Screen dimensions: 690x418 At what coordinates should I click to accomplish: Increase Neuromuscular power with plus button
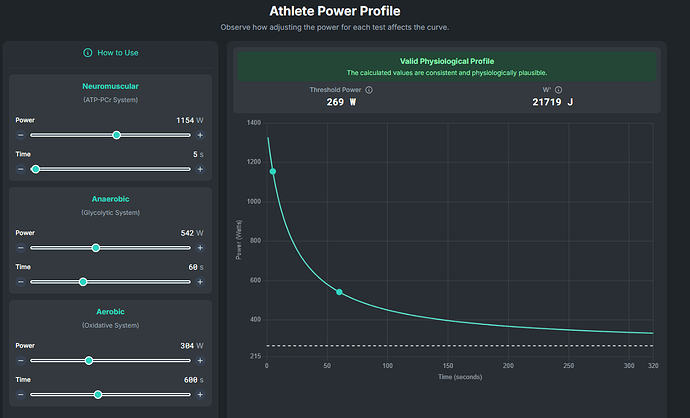(x=200, y=135)
